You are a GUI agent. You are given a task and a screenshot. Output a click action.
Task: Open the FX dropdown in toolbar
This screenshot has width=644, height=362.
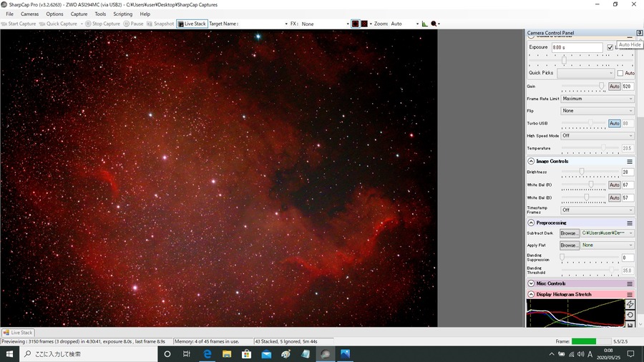pyautogui.click(x=325, y=24)
